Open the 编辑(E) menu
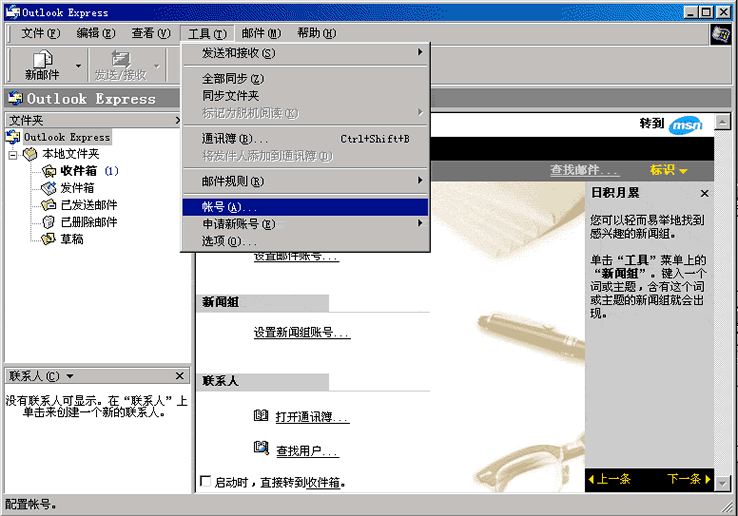Image resolution: width=738 pixels, height=516 pixels. (96, 33)
